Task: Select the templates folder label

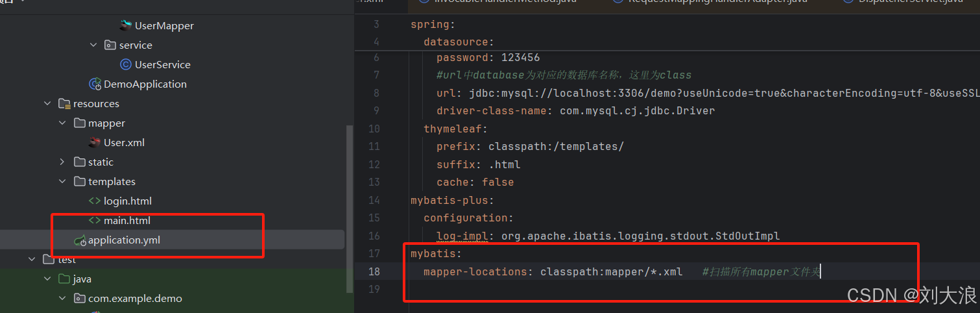Action: [x=112, y=181]
